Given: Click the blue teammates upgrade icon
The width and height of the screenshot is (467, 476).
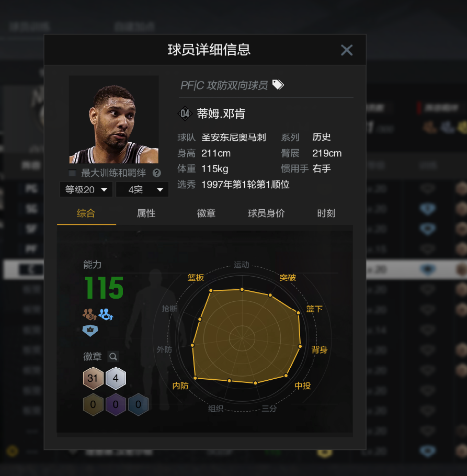Looking at the screenshot, I should (106, 314).
